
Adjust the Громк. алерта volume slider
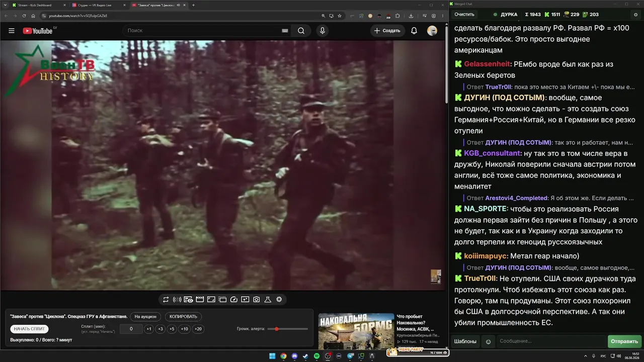(x=287, y=329)
